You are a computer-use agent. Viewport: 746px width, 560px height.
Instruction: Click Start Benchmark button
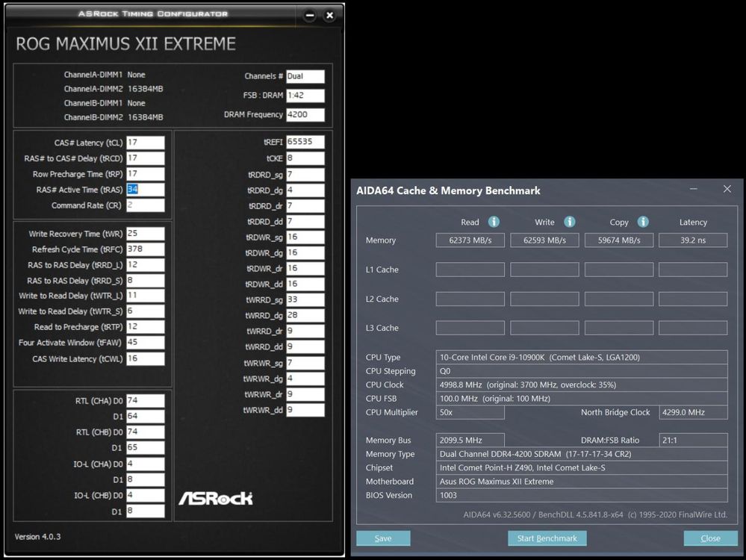547,538
